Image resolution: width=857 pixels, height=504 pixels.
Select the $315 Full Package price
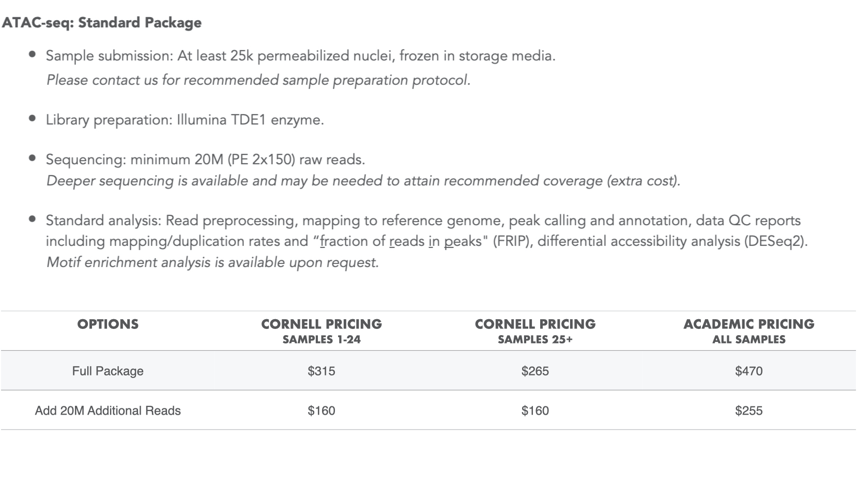click(x=322, y=371)
